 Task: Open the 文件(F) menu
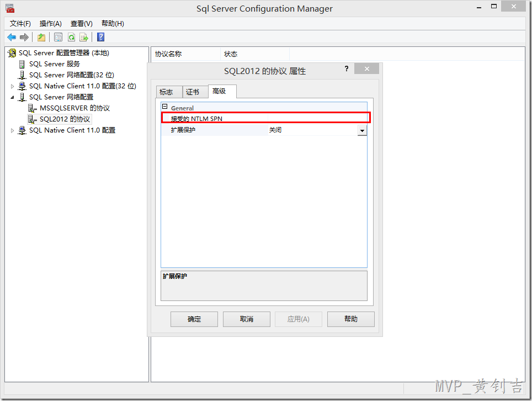click(x=20, y=23)
